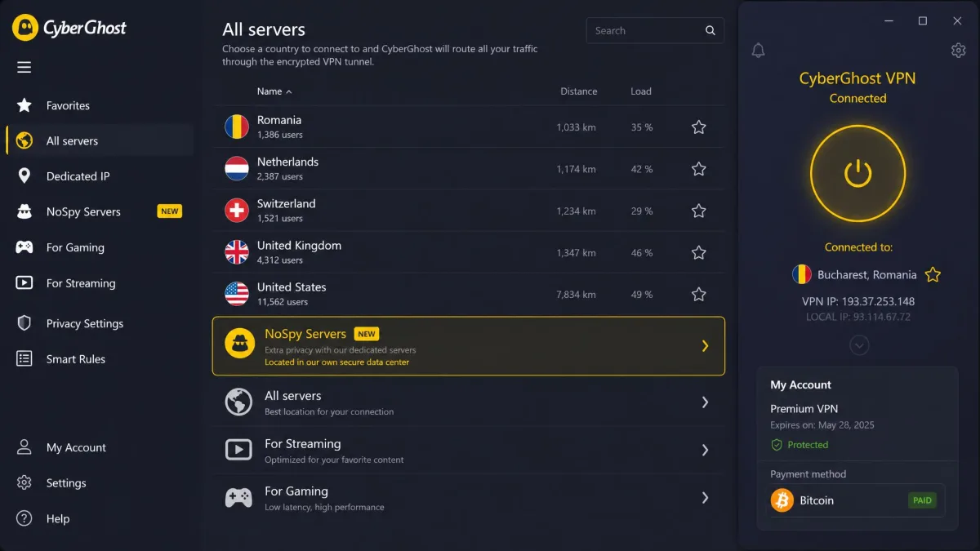Click the VPN IP 193.37.253.148 text

(858, 301)
